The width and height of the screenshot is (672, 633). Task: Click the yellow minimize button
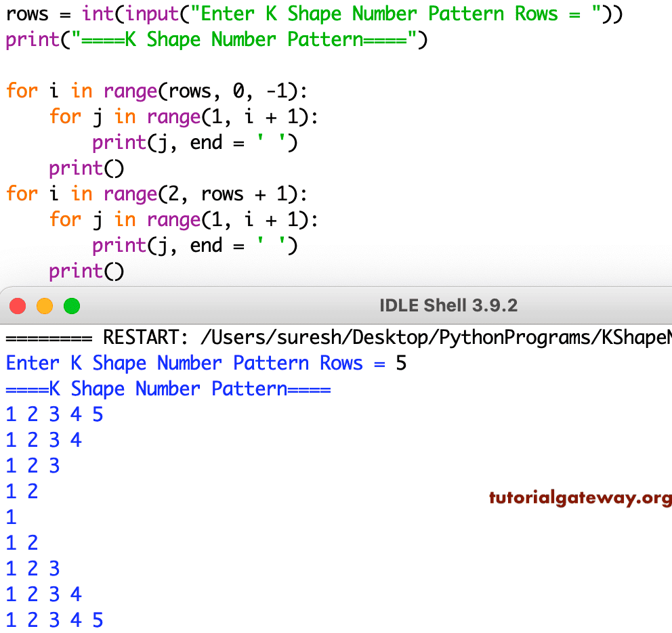[x=44, y=305]
